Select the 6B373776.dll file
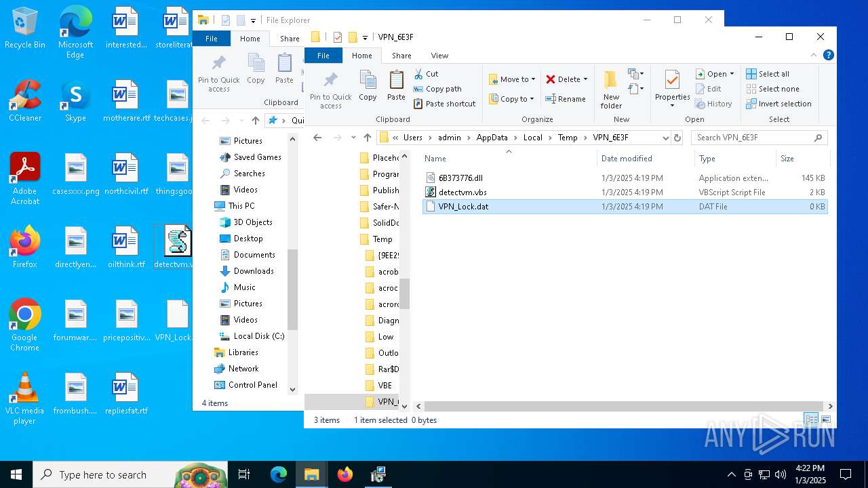Image resolution: width=868 pixels, height=488 pixels. coord(625,178)
